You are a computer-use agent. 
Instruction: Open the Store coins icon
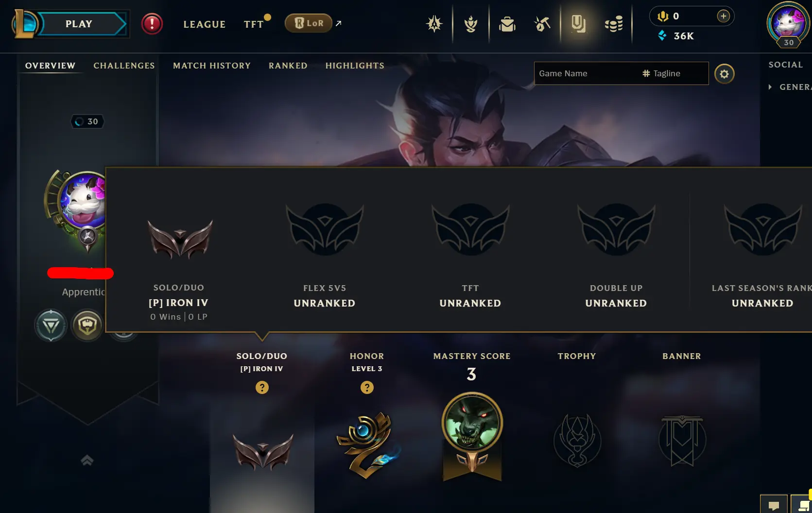pos(614,23)
